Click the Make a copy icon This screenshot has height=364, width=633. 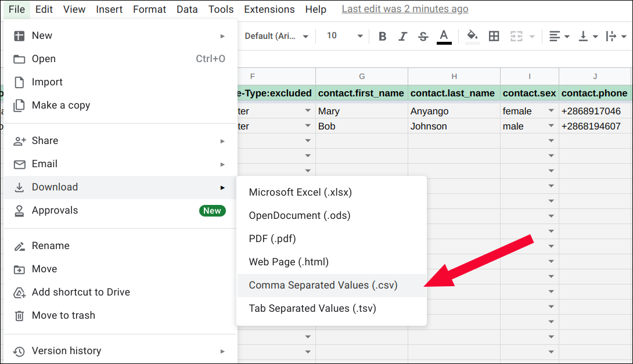tap(19, 106)
